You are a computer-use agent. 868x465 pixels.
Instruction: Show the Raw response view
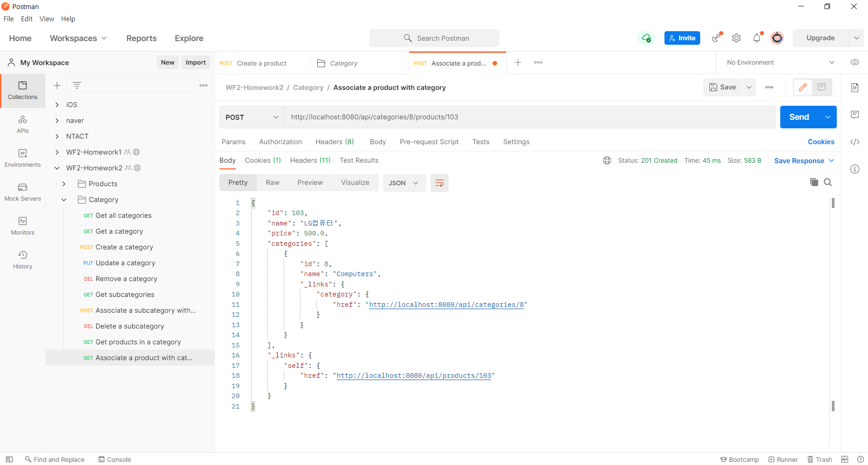272,183
